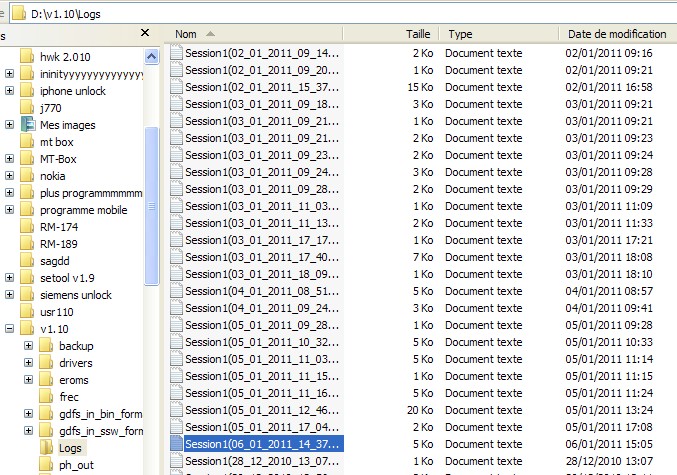Expand the ininityyyy folder node
The width and height of the screenshot is (677, 475).
9,74
